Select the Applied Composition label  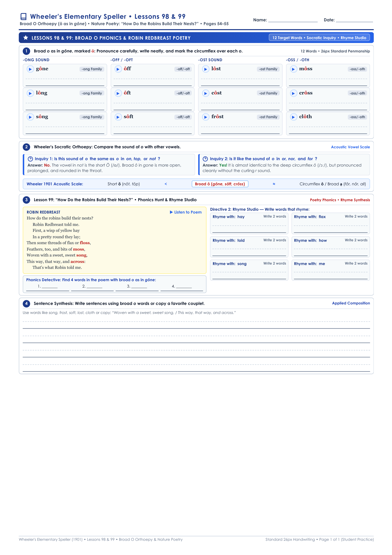coord(351,303)
